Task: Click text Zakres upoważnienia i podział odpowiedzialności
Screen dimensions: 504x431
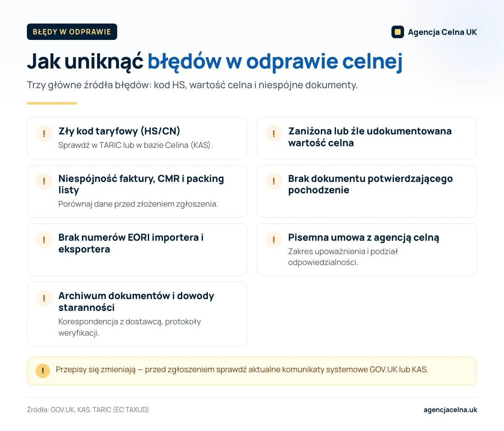Action: click(x=343, y=257)
